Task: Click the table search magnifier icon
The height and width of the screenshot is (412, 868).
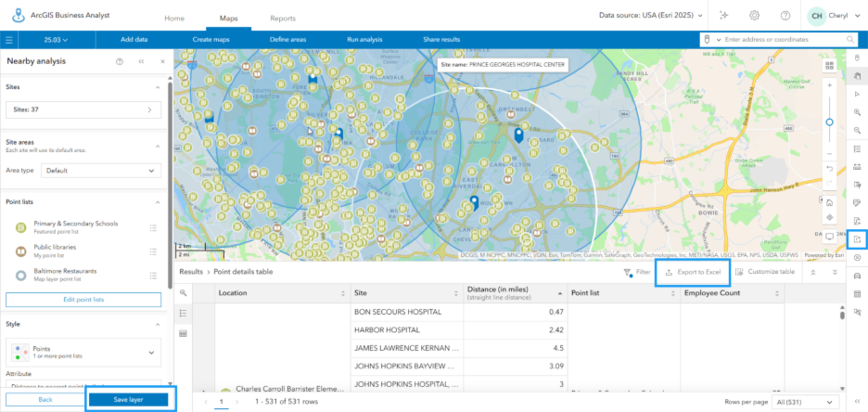Action: click(x=184, y=292)
